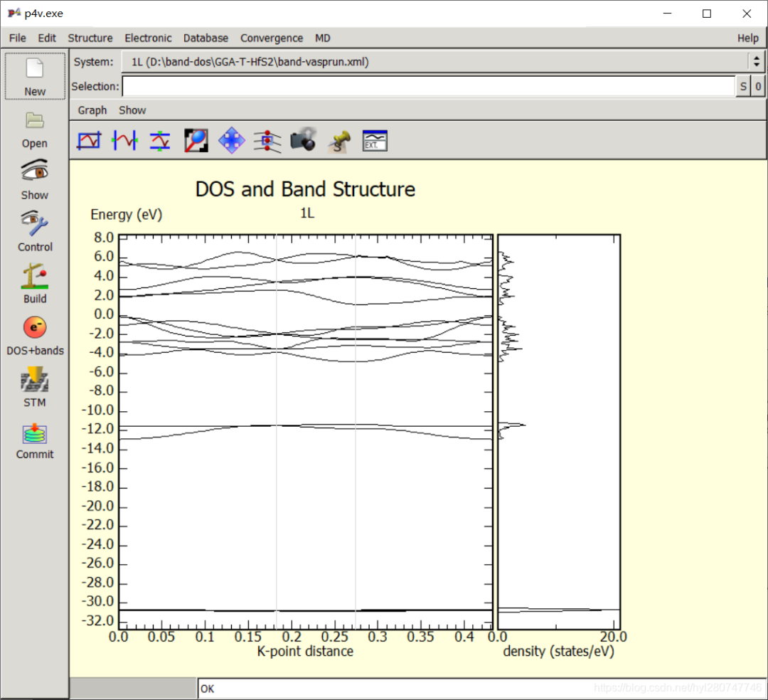The width and height of the screenshot is (768, 700).
Task: Open the MD menu
Action: point(323,38)
